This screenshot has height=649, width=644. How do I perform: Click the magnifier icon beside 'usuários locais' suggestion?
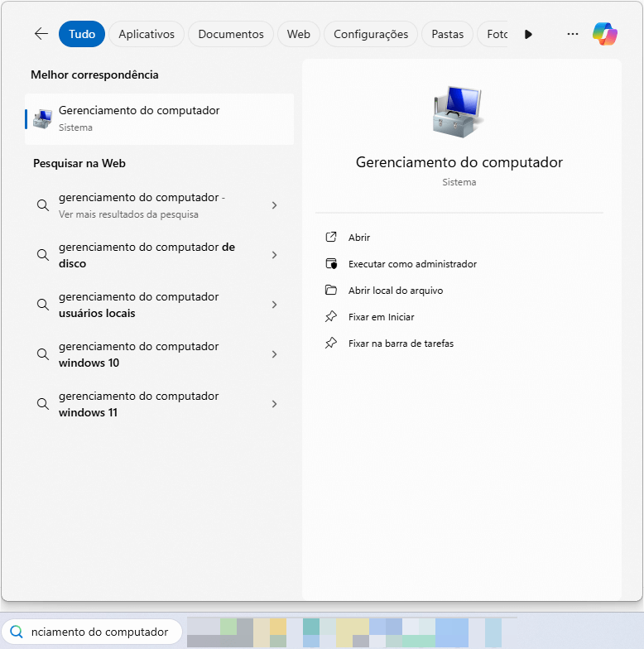point(43,305)
